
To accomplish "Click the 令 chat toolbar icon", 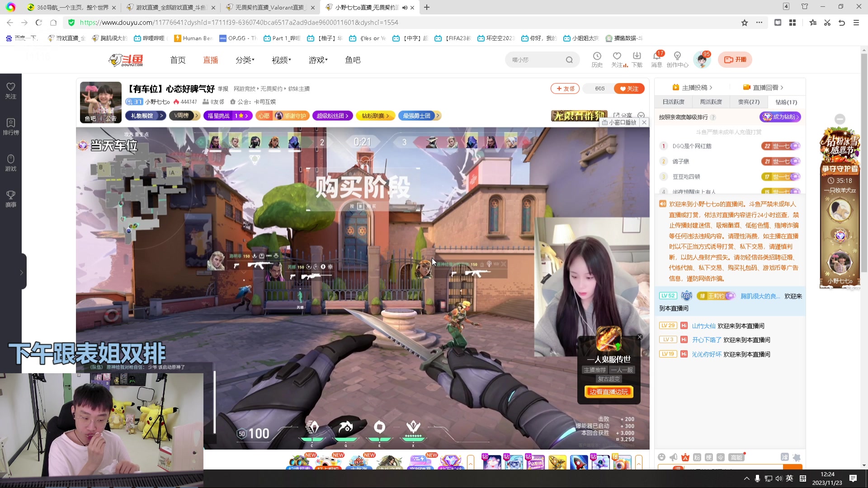I will [721, 457].
